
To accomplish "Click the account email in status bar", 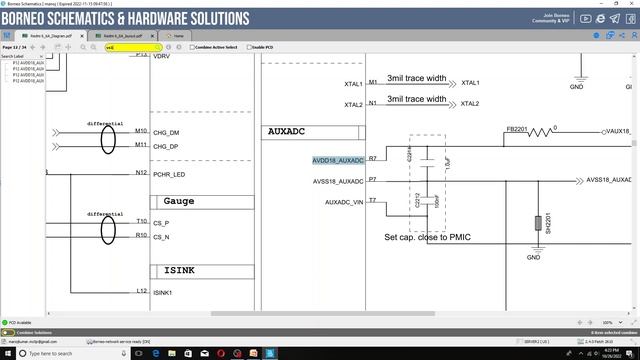I will (x=33, y=342).
